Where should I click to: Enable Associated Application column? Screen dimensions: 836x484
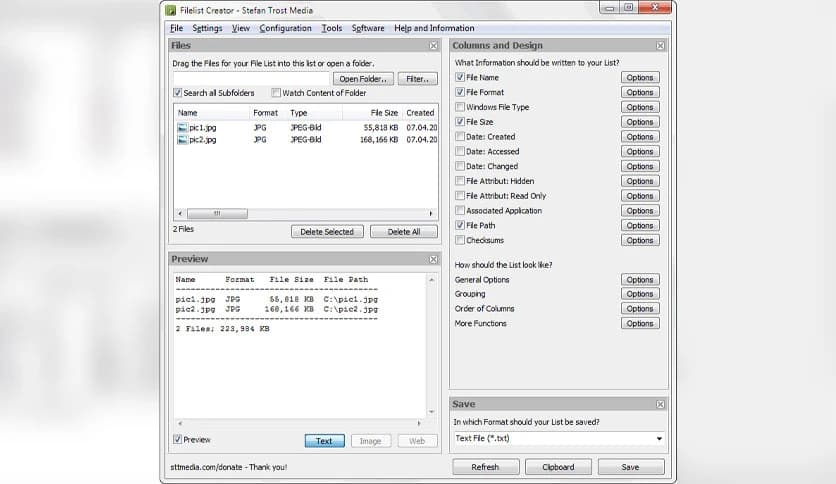[x=460, y=211]
